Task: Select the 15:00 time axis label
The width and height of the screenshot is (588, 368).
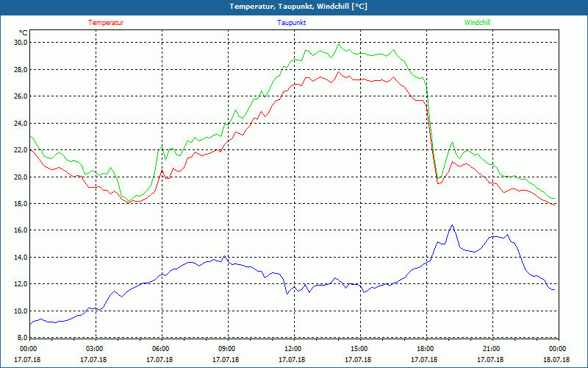Action: coord(359,349)
